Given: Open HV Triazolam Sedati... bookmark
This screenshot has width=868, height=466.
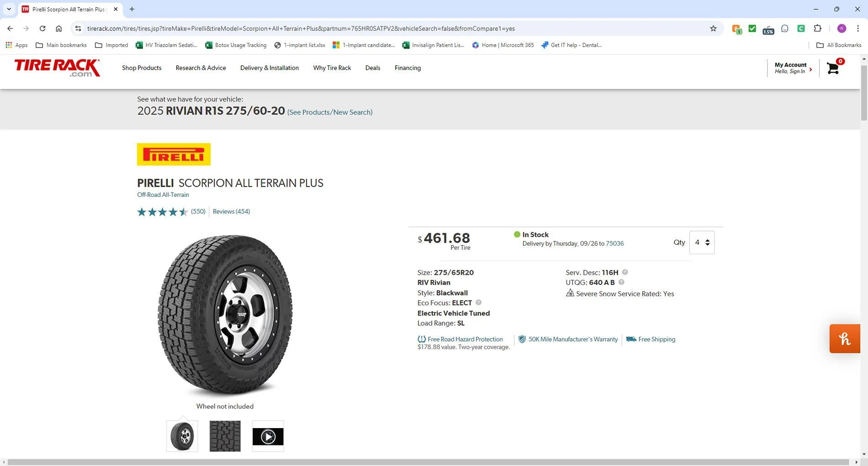Looking at the screenshot, I should (x=166, y=45).
